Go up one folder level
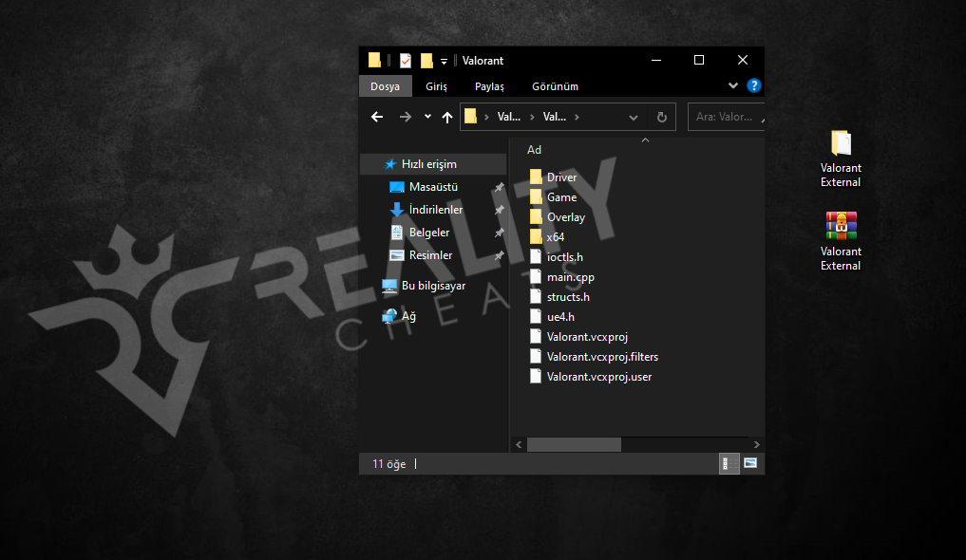Viewport: 966px width, 560px height. click(x=447, y=117)
